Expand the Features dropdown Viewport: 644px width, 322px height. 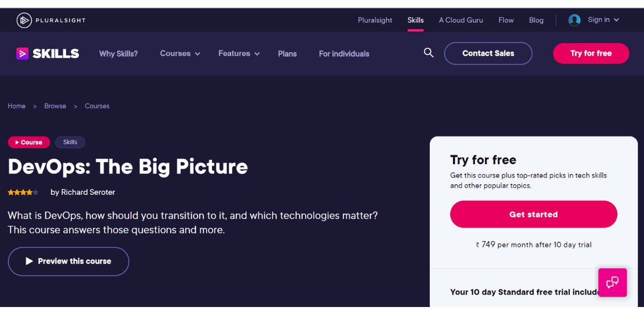pyautogui.click(x=239, y=53)
